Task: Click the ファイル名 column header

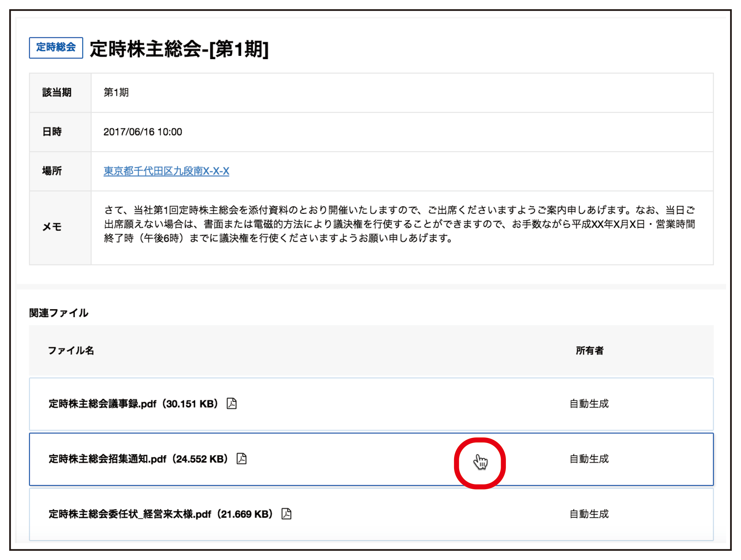Action: [71, 351]
